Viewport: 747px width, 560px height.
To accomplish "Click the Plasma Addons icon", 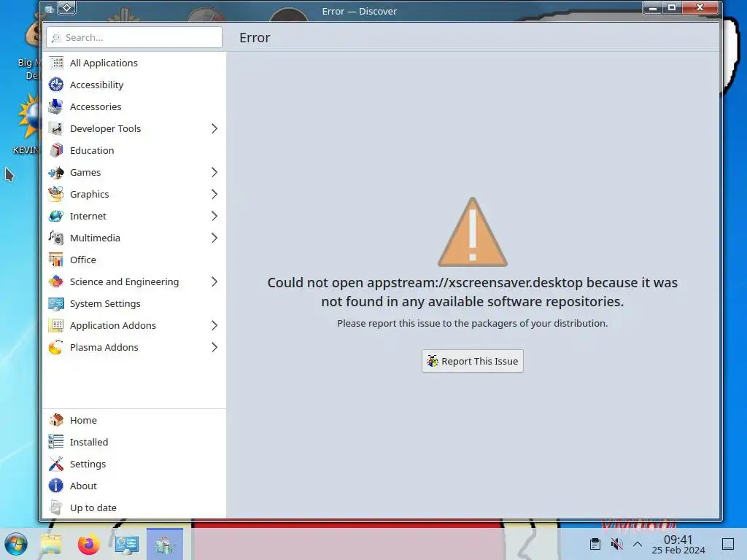I will tap(55, 348).
